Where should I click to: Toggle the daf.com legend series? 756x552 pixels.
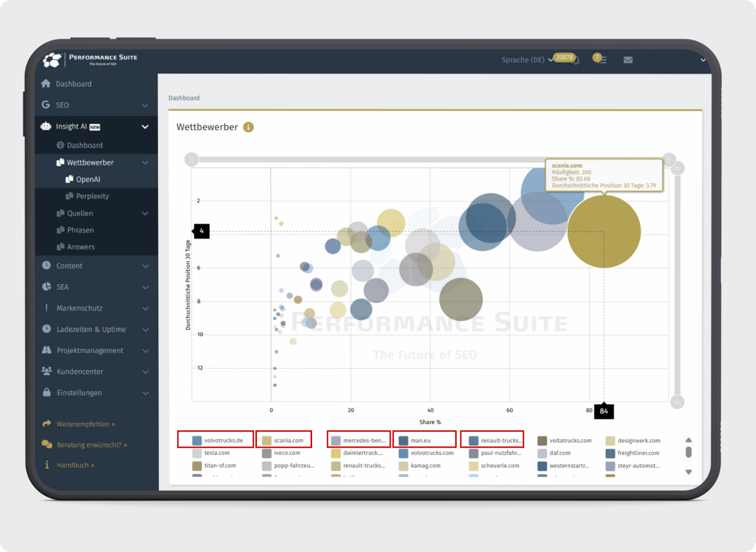pos(554,453)
